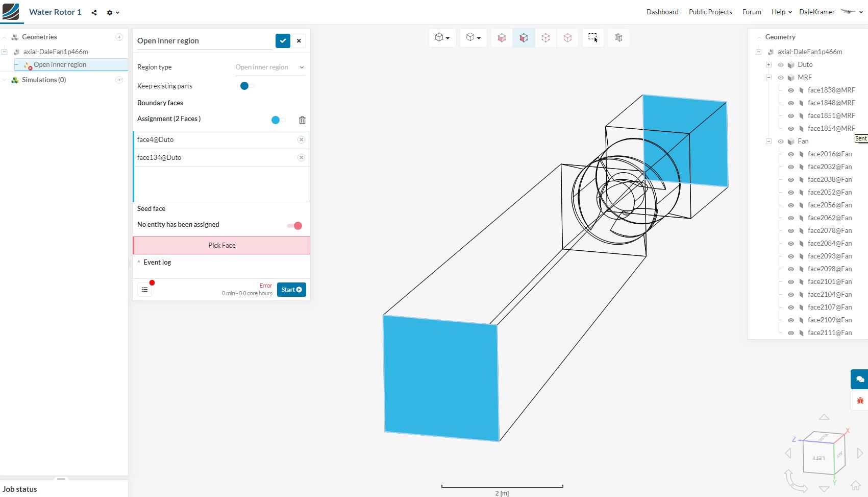Toggle the boundary faces Assignment switch
This screenshot has width=868, height=497.
(x=278, y=120)
